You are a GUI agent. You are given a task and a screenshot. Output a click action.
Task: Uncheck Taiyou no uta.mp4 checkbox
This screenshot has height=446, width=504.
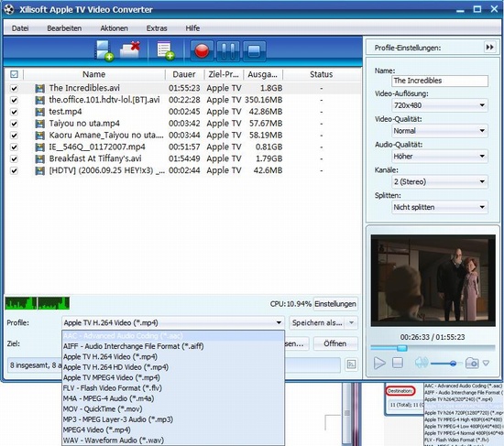pos(14,124)
